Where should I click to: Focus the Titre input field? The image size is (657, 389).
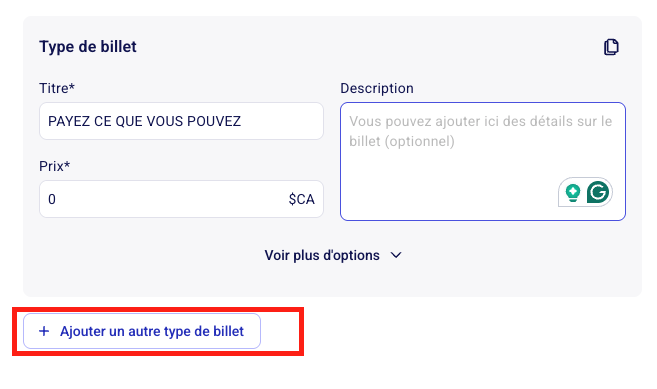181,121
